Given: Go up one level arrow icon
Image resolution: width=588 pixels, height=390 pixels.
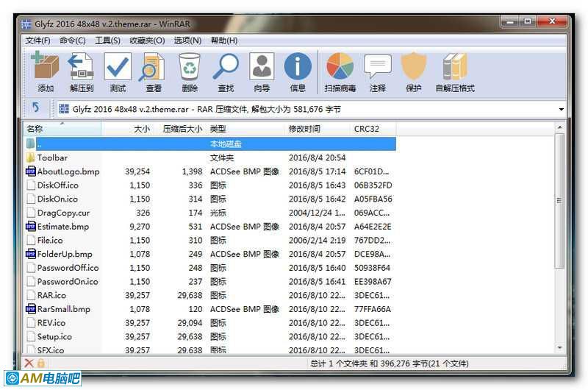Looking at the screenshot, I should point(35,108).
